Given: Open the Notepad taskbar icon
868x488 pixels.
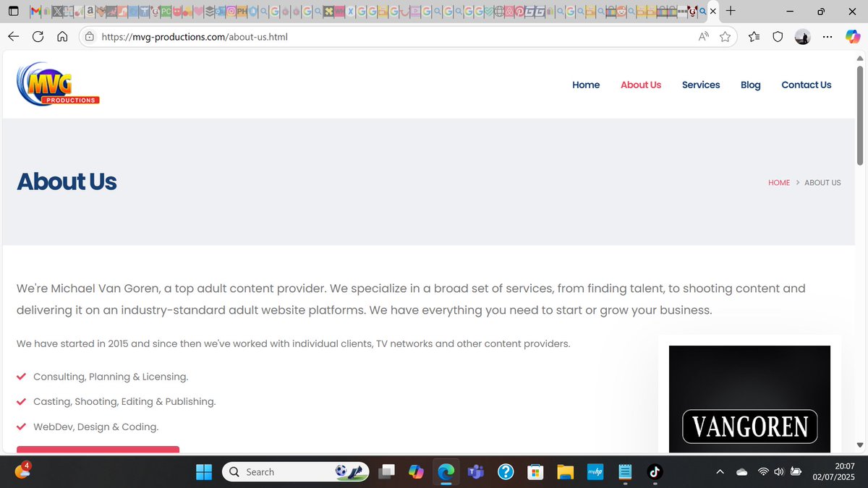Looking at the screenshot, I should pyautogui.click(x=625, y=472).
